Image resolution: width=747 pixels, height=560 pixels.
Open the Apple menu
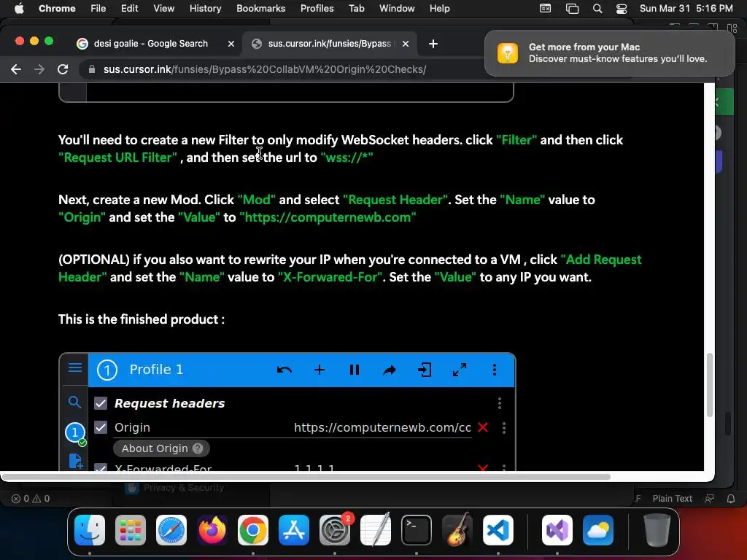pyautogui.click(x=18, y=9)
